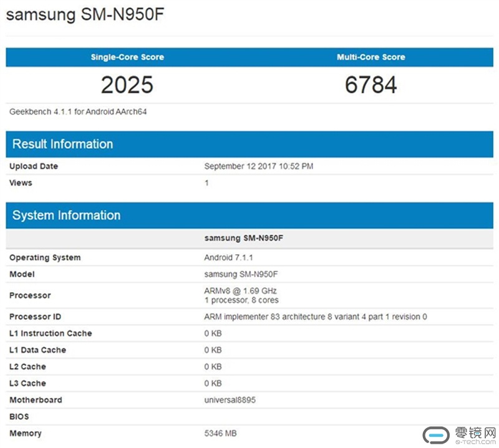Click the L2 Cache label
499x448 pixels.
(27, 366)
